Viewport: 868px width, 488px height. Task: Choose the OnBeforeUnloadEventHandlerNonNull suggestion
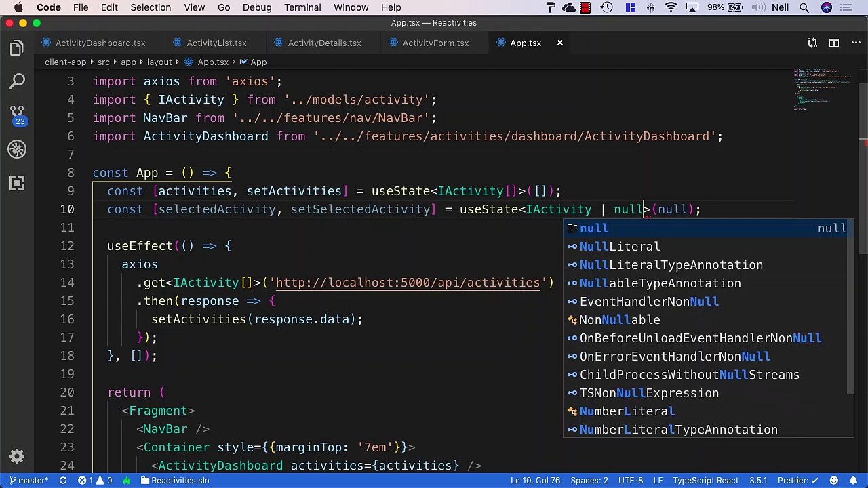click(x=706, y=338)
